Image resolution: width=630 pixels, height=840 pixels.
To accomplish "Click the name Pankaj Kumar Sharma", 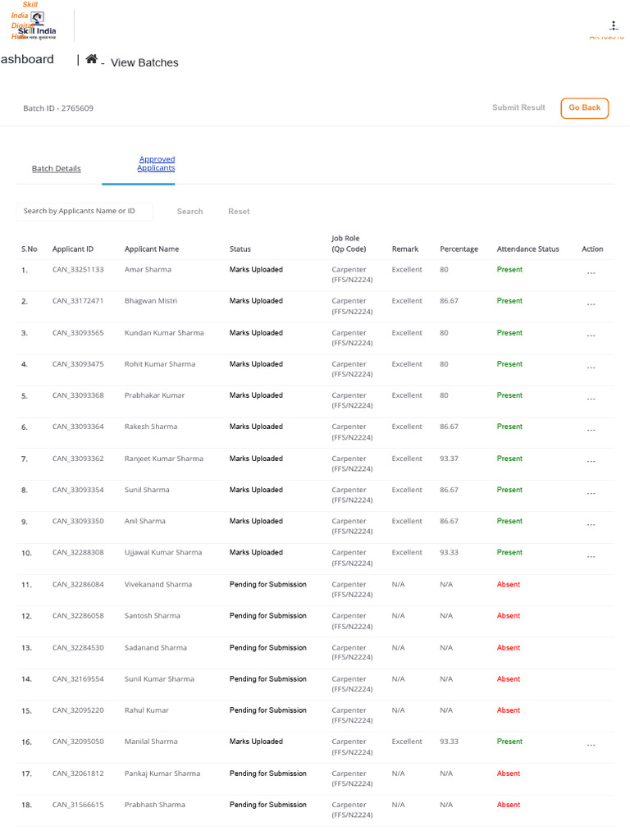I will (162, 774).
